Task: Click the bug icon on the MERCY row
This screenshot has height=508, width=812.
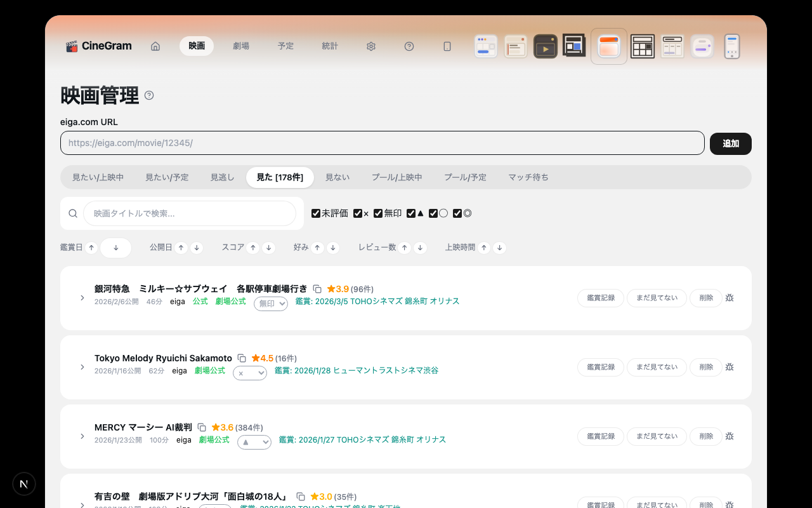Action: click(730, 436)
